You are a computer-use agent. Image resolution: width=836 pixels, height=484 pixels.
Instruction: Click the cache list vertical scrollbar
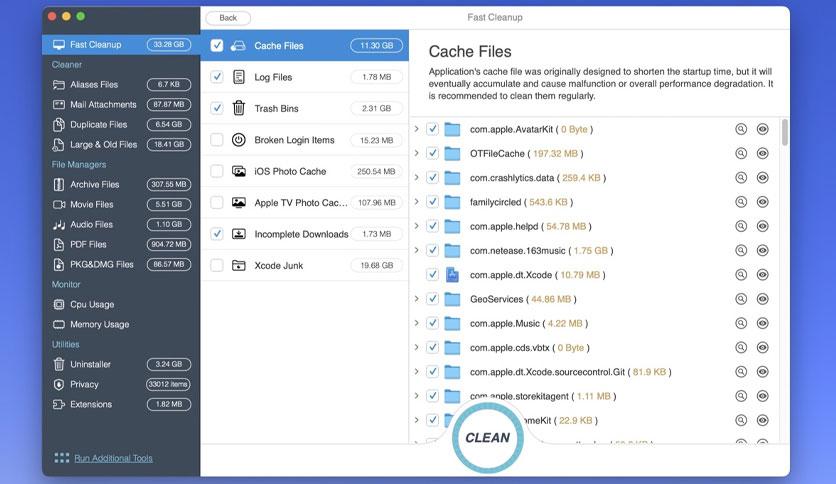784,132
